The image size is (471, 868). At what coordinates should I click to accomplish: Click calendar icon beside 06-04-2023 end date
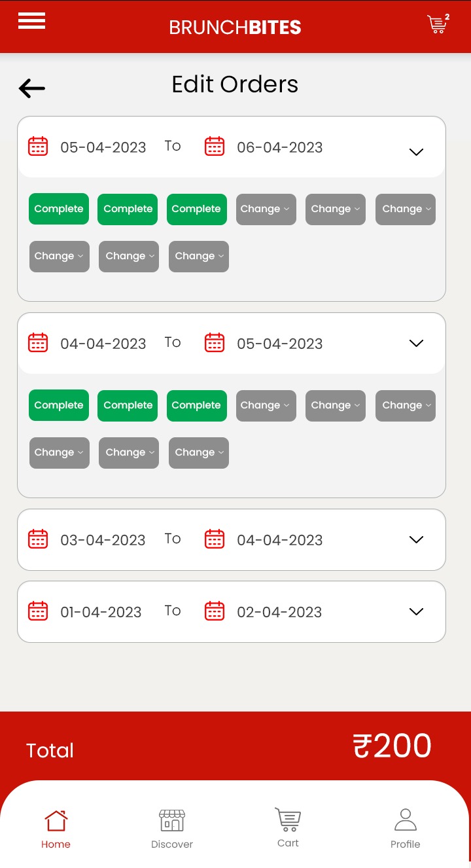pos(215,146)
